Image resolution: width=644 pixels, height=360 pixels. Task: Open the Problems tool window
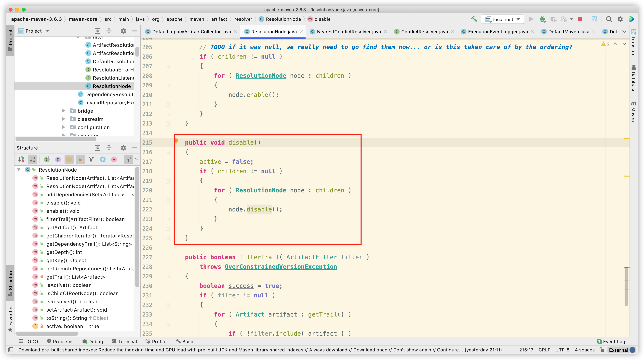coord(60,341)
